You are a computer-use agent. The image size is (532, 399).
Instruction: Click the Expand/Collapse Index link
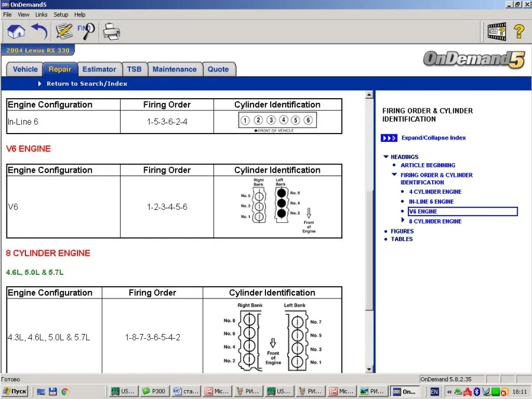coord(434,138)
